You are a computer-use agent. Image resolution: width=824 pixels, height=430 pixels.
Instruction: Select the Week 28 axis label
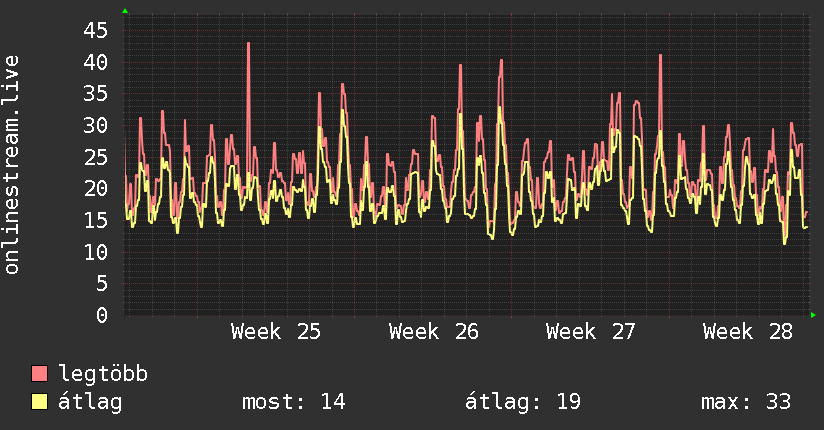(x=748, y=332)
